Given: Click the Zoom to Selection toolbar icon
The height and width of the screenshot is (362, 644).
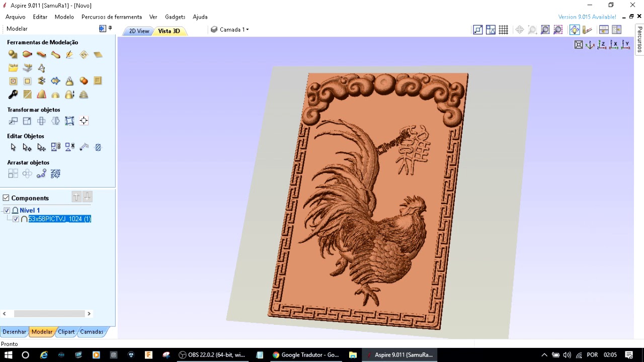Looking at the screenshot, I should click(x=558, y=30).
